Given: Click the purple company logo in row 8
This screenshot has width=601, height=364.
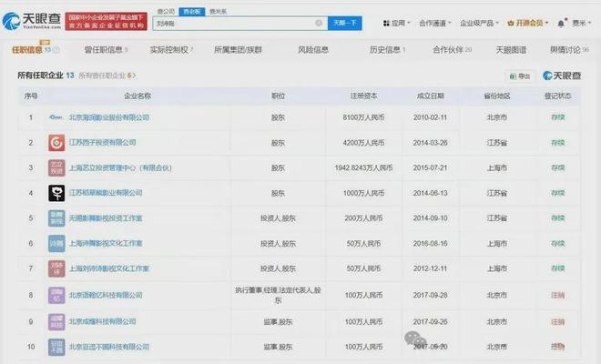Looking at the screenshot, I should (56, 295).
